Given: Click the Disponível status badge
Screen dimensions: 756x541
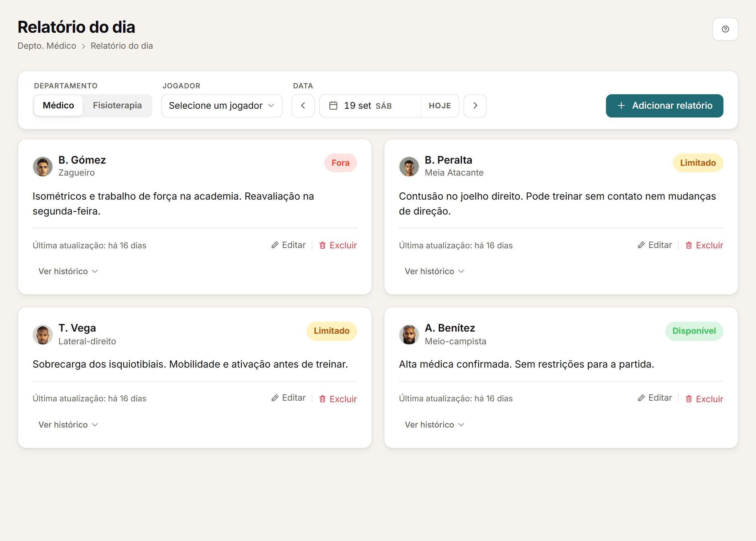Looking at the screenshot, I should click(x=694, y=331).
